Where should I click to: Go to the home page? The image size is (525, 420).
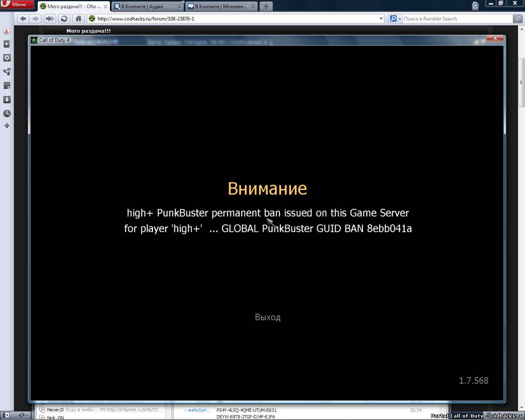pyautogui.click(x=78, y=18)
